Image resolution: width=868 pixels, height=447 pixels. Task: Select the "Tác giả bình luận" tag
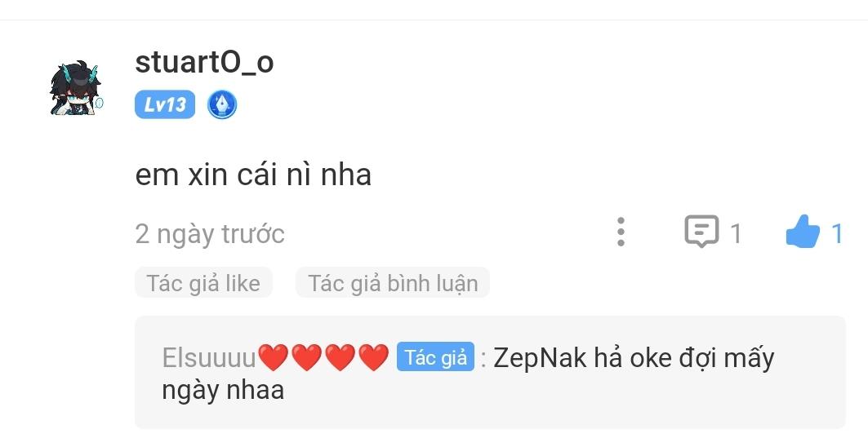393,283
